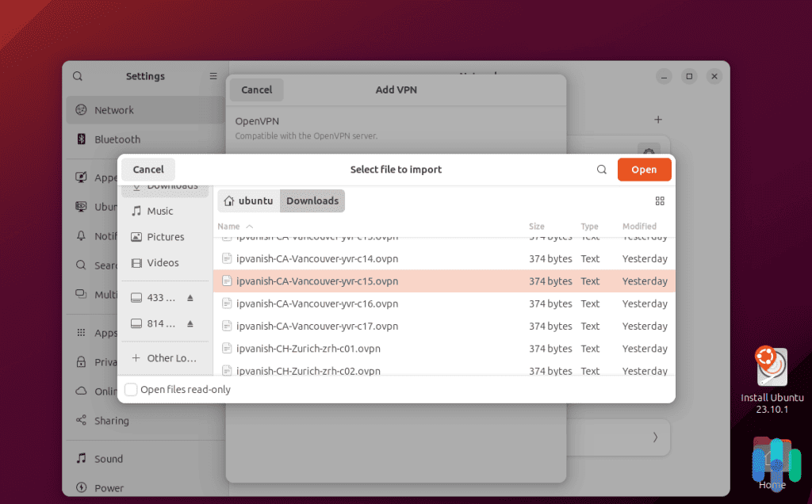Open the Pictures folder in the sidebar
812x504 pixels.
tap(159, 236)
